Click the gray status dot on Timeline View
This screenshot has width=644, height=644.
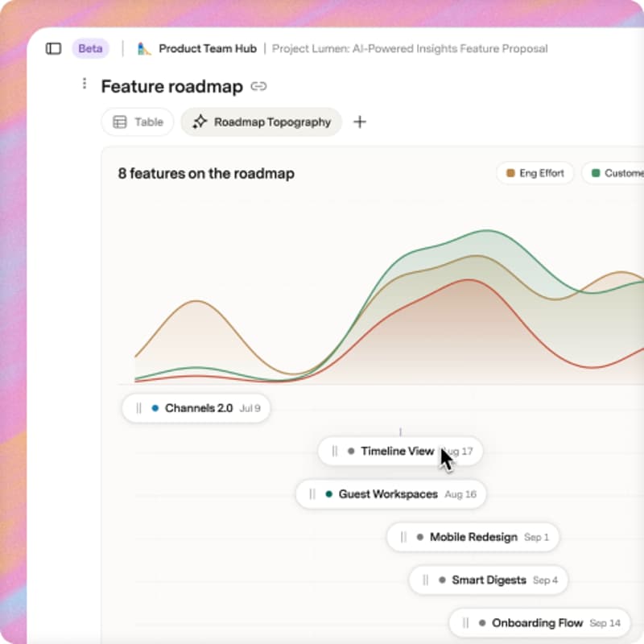click(351, 451)
